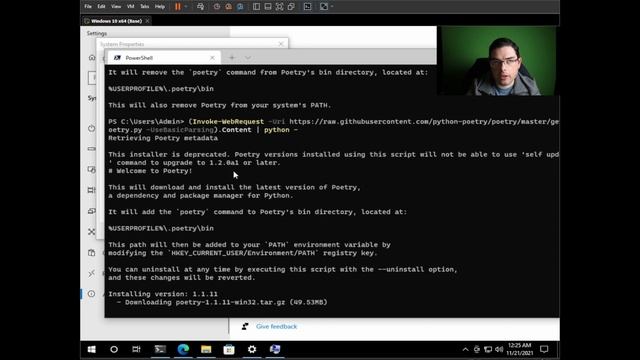
Task: Open the power options dropdown beside pause
Action: (x=186, y=7)
